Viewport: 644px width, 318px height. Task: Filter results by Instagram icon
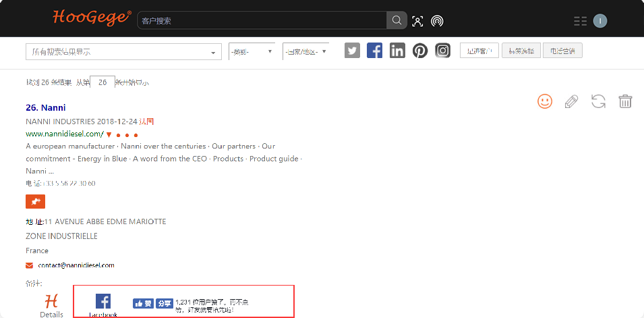(x=443, y=51)
